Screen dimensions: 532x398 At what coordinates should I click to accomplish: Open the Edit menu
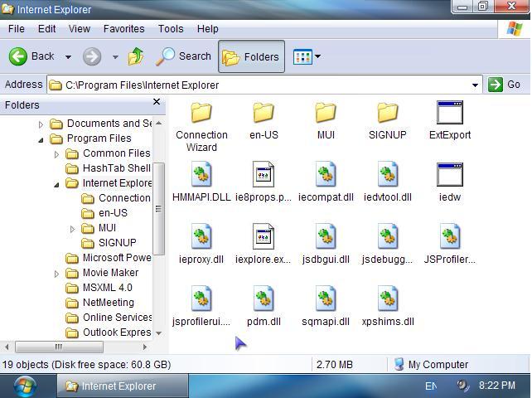click(47, 29)
